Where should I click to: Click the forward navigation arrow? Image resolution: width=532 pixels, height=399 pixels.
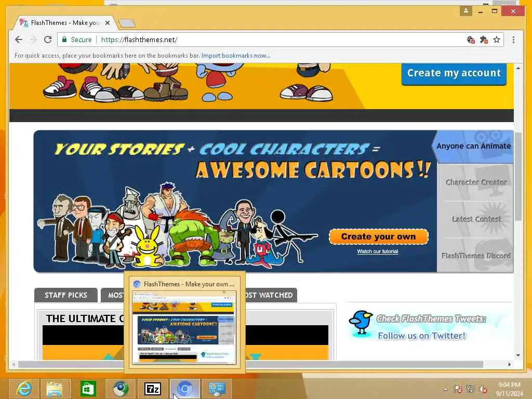coord(33,39)
